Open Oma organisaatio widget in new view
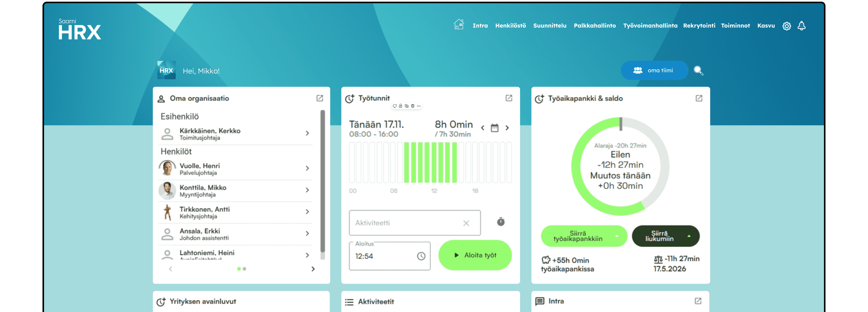Viewport: 868px width, 312px height. click(319, 98)
